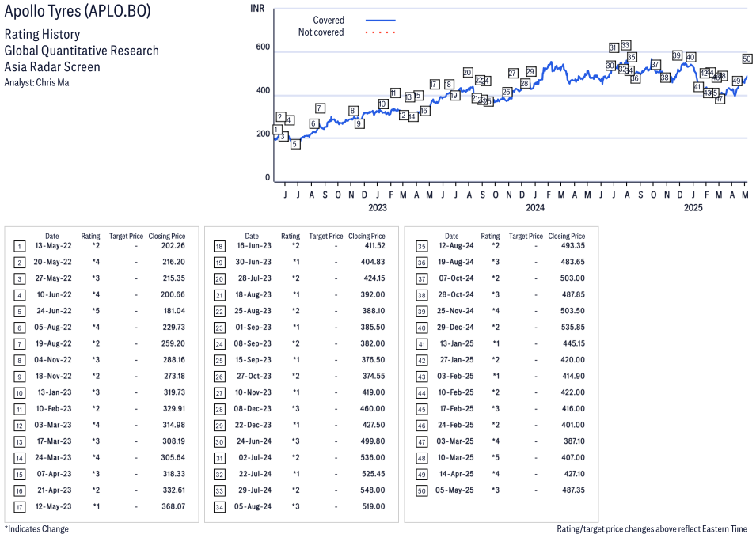Select the "Asia Radar Screen" line

pos(52,66)
